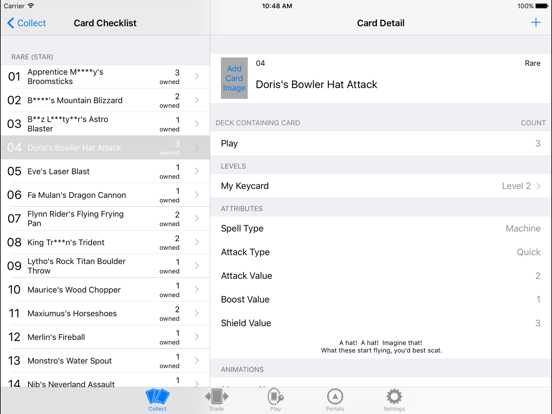The height and width of the screenshot is (414, 552).
Task: Tap the Machine spell type value
Action: click(523, 228)
